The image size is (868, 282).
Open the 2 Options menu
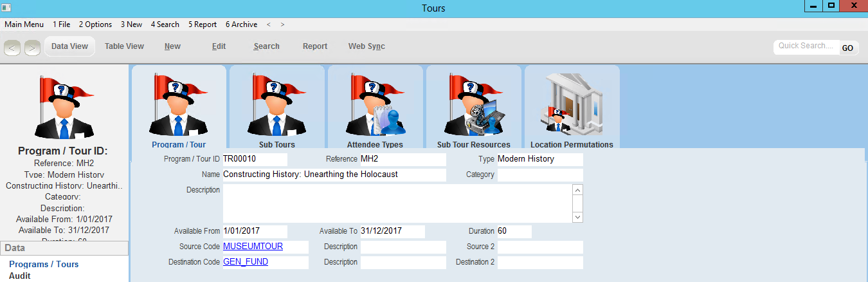(95, 24)
